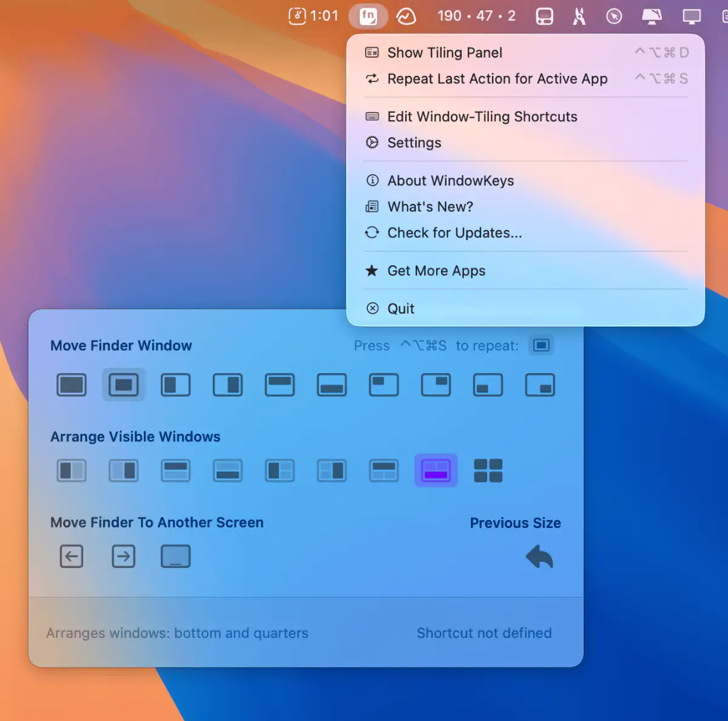Click the screen icon under Move Finder To Another Screen
728x721 pixels.
(176, 557)
